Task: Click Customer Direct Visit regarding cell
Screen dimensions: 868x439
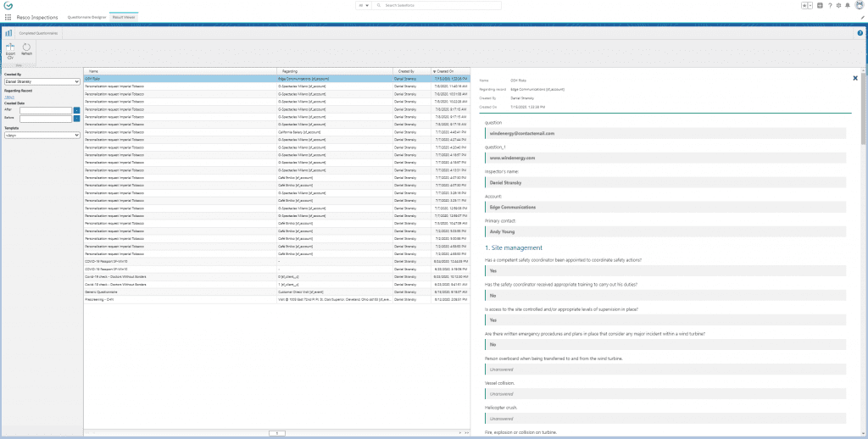Action: [334, 292]
